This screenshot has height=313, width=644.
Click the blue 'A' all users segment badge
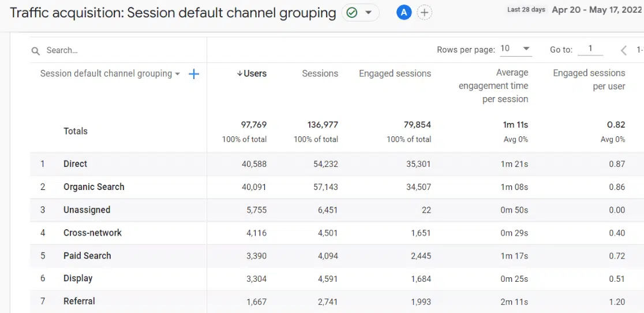(x=404, y=13)
